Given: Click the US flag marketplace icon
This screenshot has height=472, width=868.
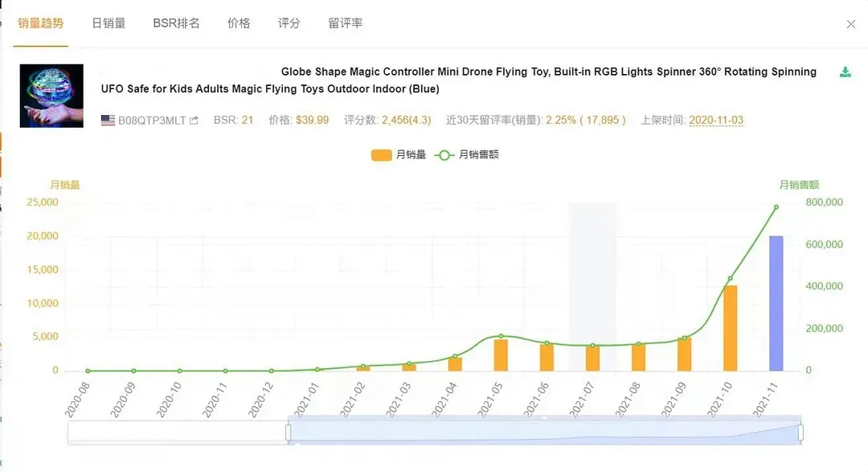Looking at the screenshot, I should 108,121.
